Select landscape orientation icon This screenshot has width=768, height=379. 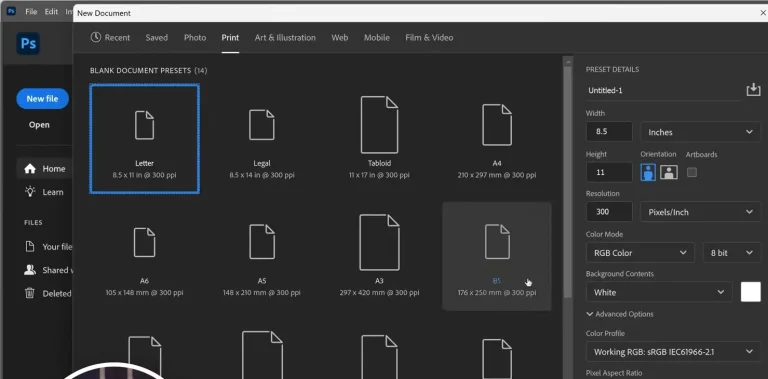click(x=669, y=172)
